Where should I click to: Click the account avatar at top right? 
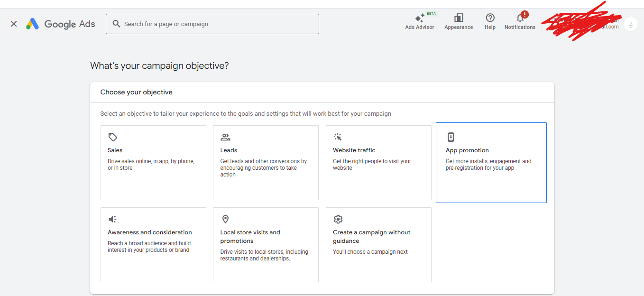630,24
